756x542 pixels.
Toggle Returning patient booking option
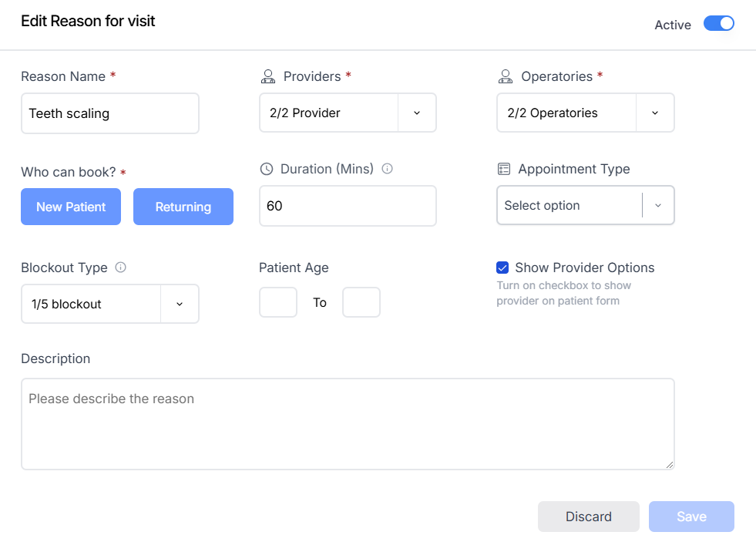(x=183, y=207)
